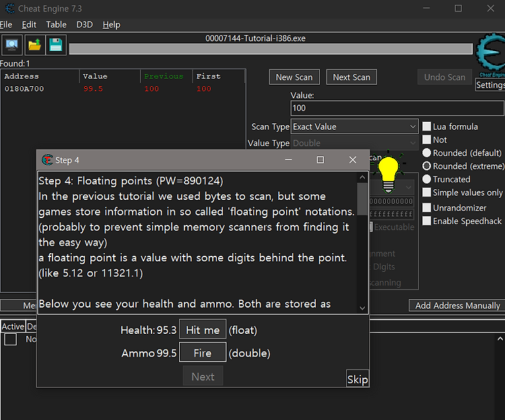Click the Ammo 99.5 label

[149, 353]
